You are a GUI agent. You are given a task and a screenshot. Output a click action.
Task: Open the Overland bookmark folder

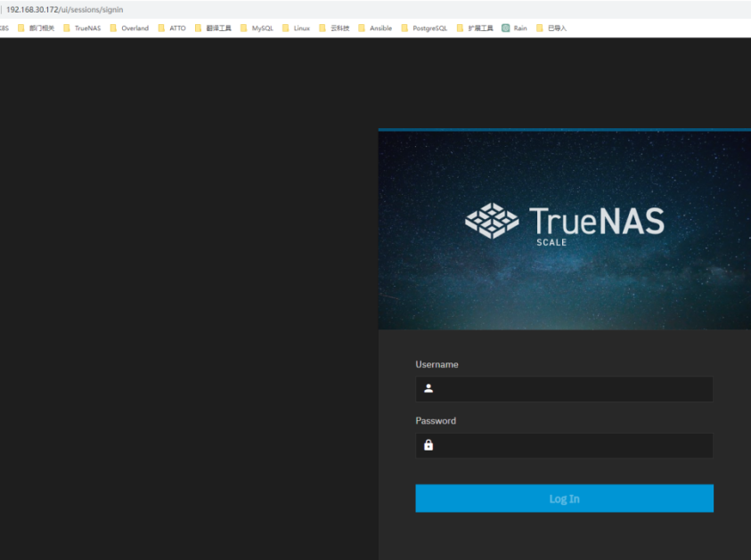(x=129, y=28)
